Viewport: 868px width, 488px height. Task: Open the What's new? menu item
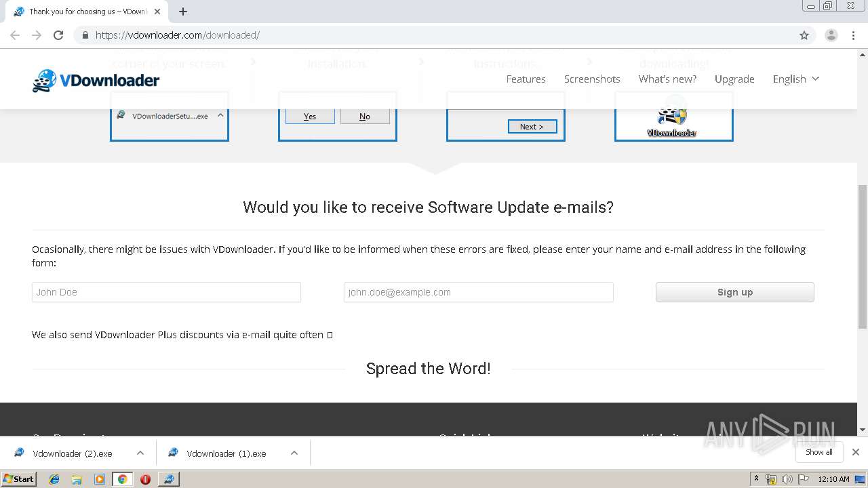pos(667,79)
